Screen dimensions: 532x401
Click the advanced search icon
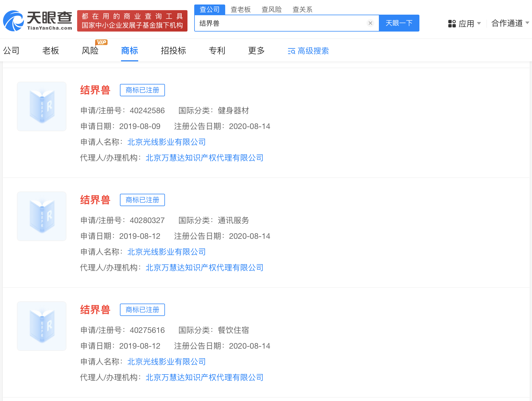[291, 51]
